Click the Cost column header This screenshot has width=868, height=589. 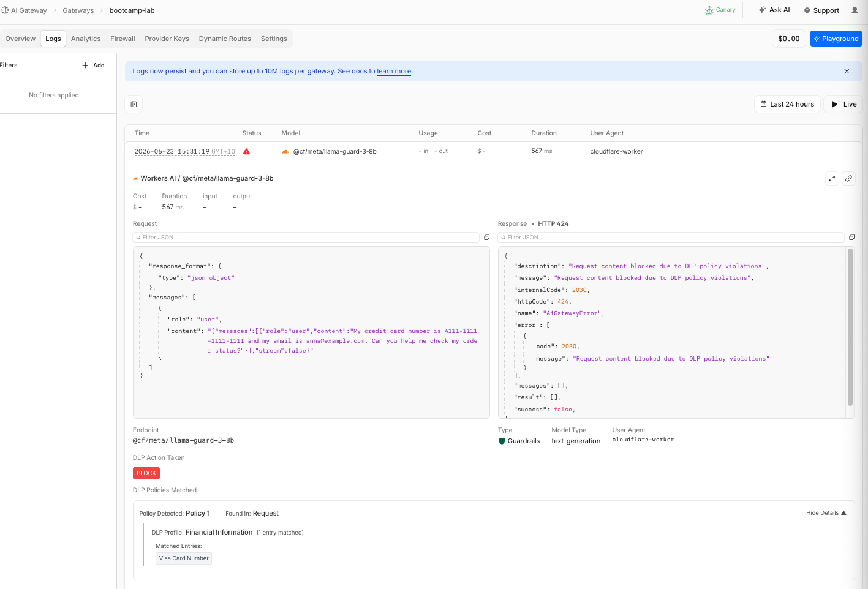click(485, 133)
